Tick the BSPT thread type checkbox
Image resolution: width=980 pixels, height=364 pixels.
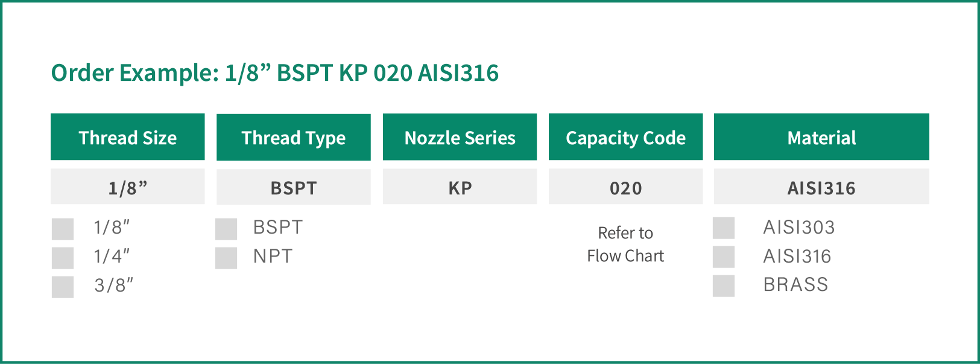(x=226, y=229)
